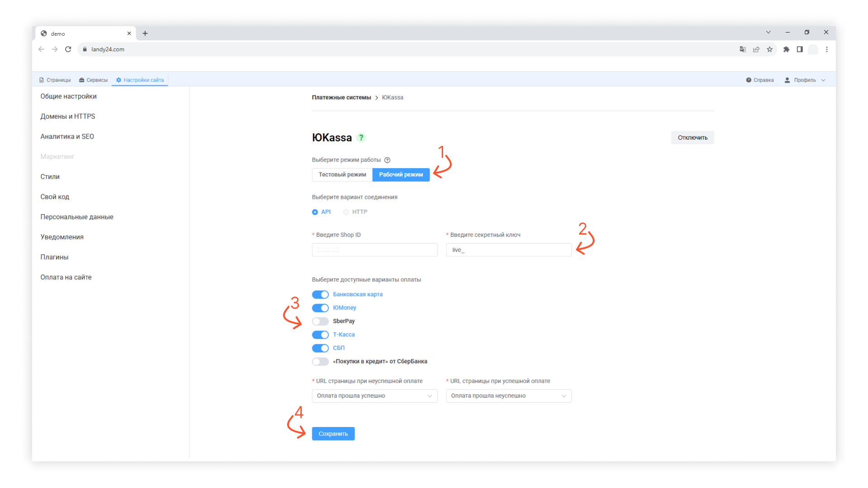The width and height of the screenshot is (868, 488).
Task: Open the unsuccessful payment URL page dropdown
Action: tap(375, 396)
